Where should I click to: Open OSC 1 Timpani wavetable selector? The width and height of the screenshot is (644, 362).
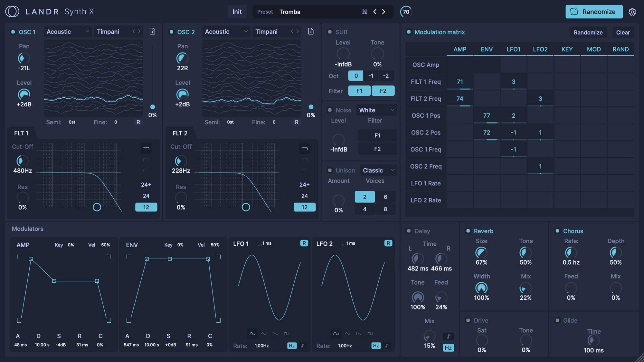pos(108,32)
